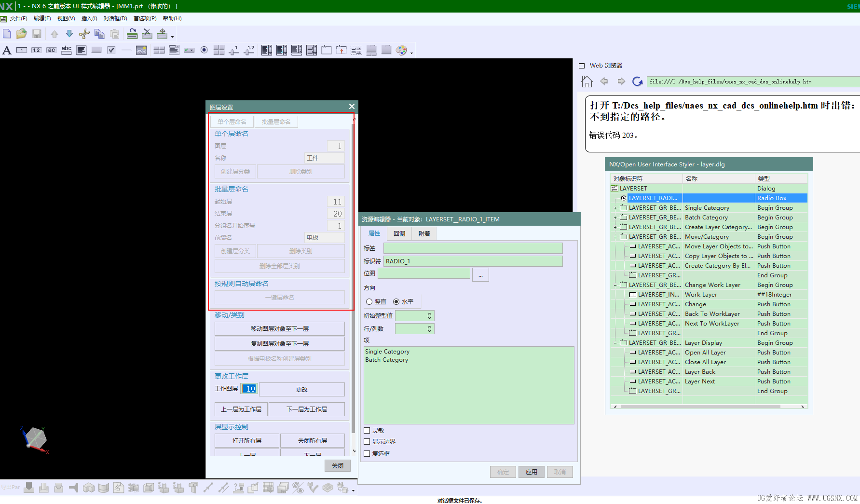
Task: Enable the 显示边界 checkbox
Action: tap(367, 442)
